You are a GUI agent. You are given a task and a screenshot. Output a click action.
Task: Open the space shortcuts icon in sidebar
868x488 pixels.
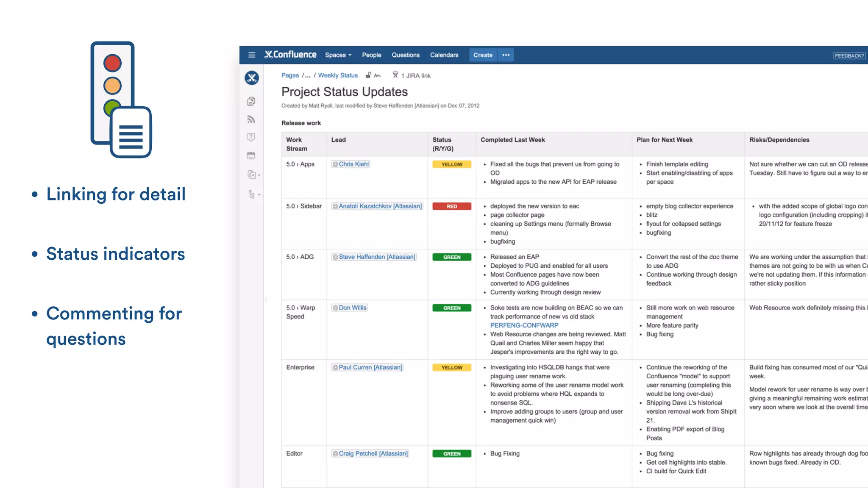tap(252, 175)
